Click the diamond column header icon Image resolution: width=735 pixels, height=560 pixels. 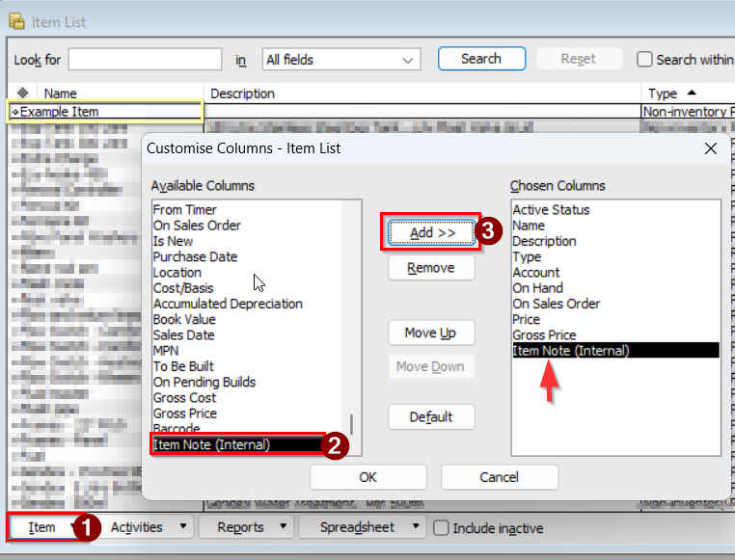tap(22, 93)
